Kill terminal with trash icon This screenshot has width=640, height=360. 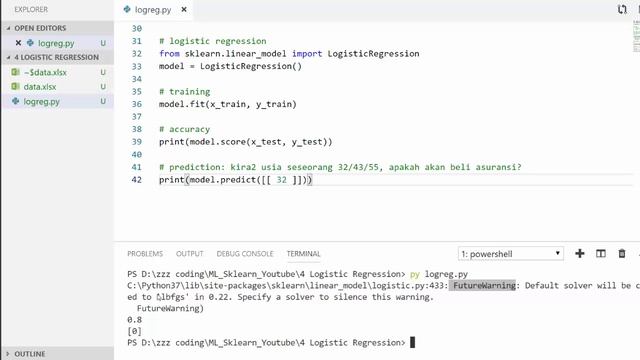[622, 253]
